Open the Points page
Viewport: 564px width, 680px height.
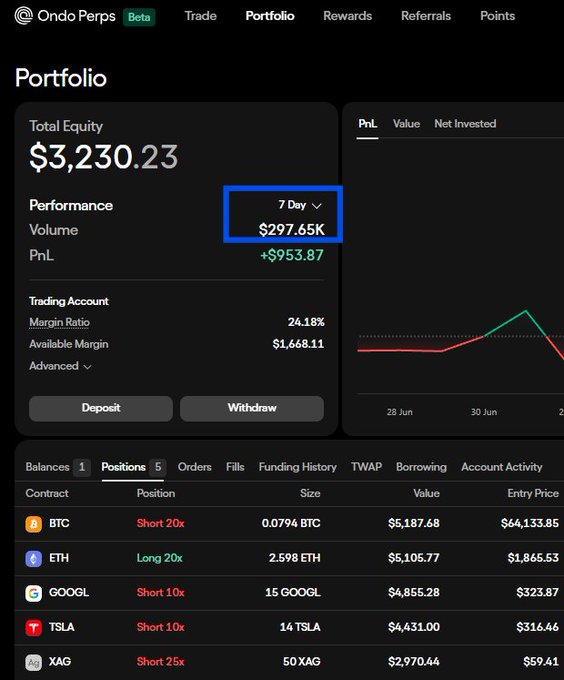(x=497, y=16)
